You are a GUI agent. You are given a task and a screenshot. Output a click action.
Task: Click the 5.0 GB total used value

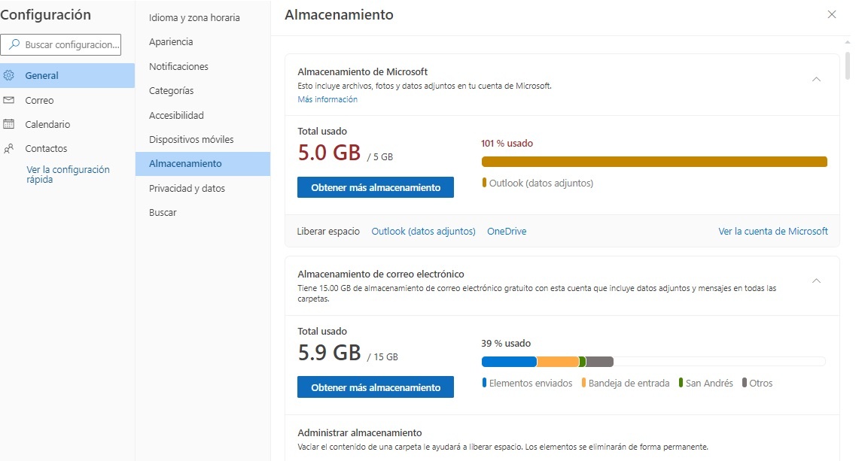point(330,153)
